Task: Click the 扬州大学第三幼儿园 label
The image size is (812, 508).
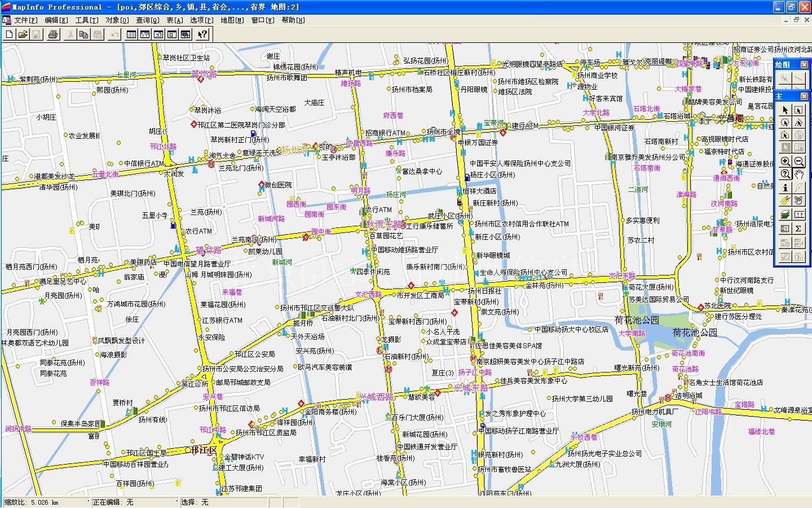Action: 582,398
